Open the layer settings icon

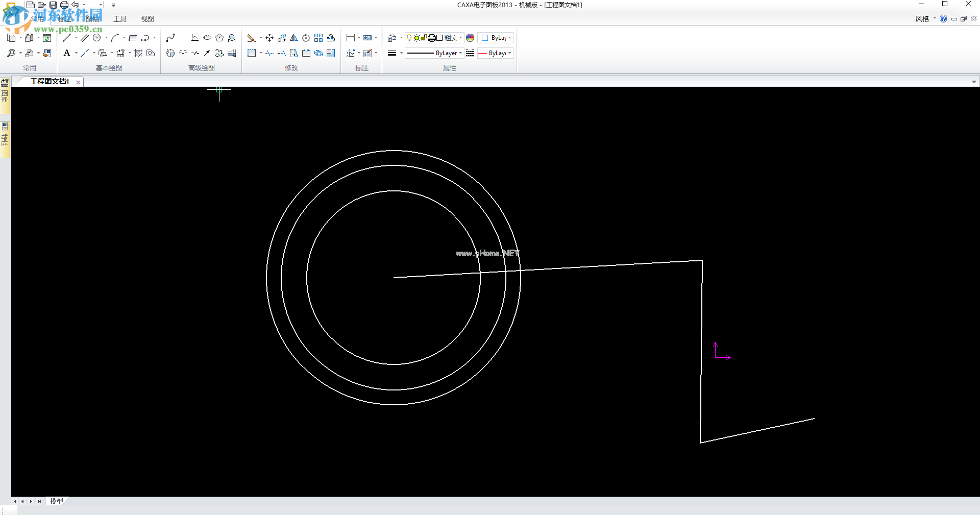[x=392, y=38]
